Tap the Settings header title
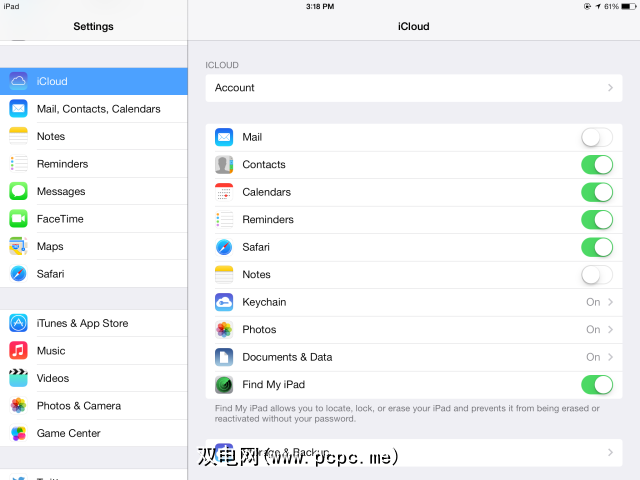The image size is (640, 480). [x=93, y=27]
